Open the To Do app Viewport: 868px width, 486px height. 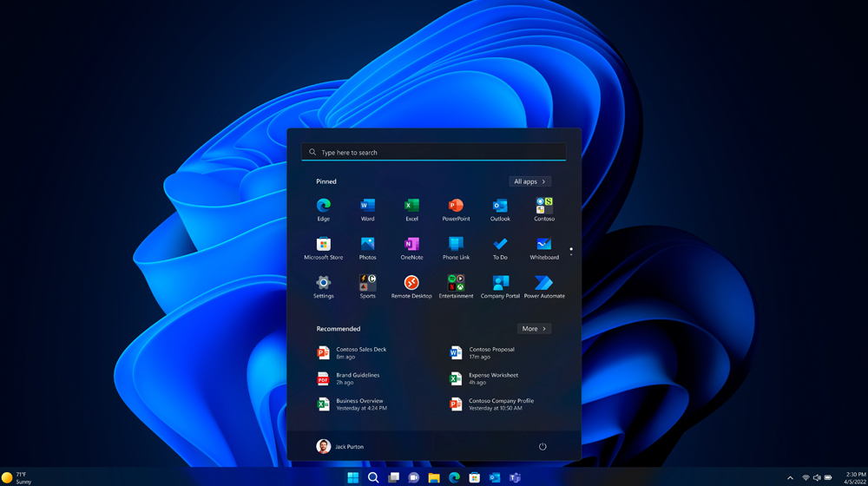[x=500, y=248]
